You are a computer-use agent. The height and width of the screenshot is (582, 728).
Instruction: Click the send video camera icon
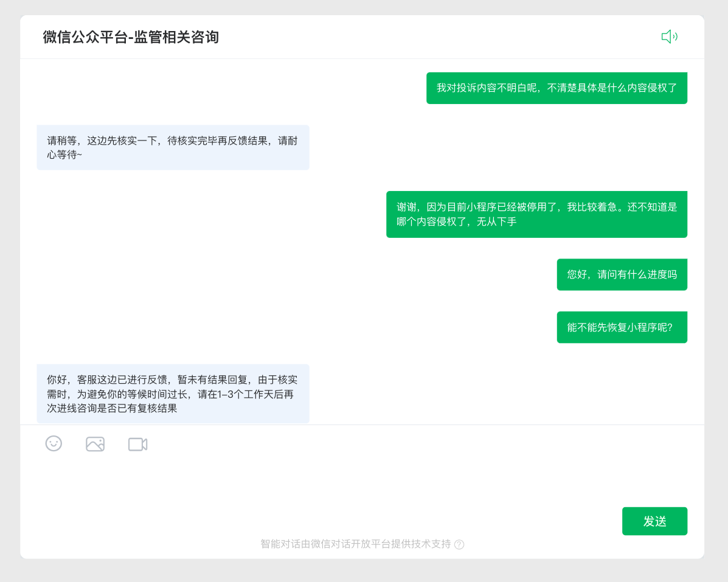coord(138,444)
